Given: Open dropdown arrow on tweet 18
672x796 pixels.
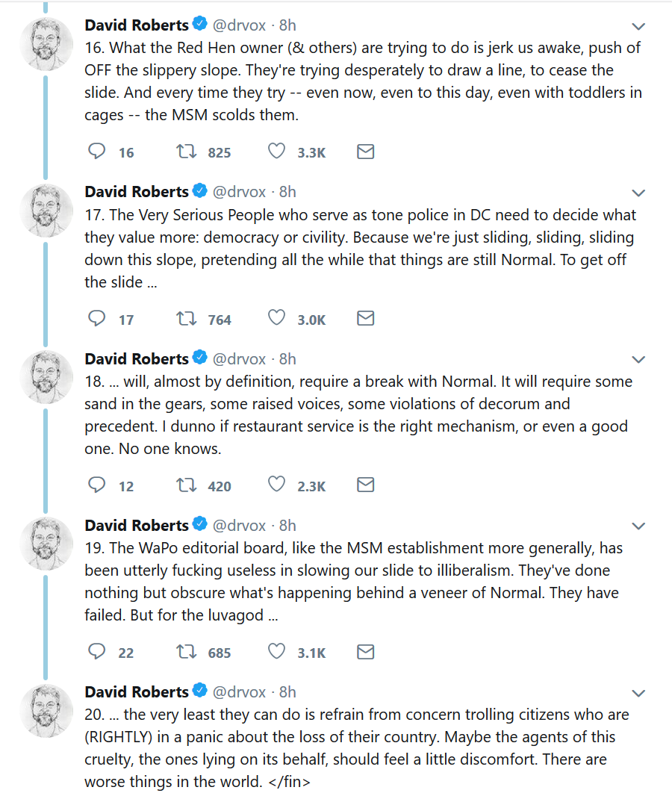Looking at the screenshot, I should point(638,359).
